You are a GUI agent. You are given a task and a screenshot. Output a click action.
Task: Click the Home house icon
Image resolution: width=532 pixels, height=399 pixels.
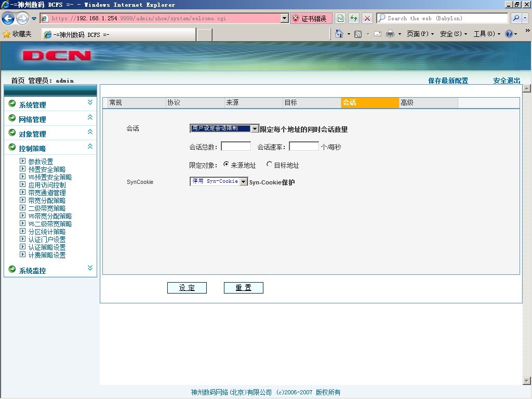(339, 34)
